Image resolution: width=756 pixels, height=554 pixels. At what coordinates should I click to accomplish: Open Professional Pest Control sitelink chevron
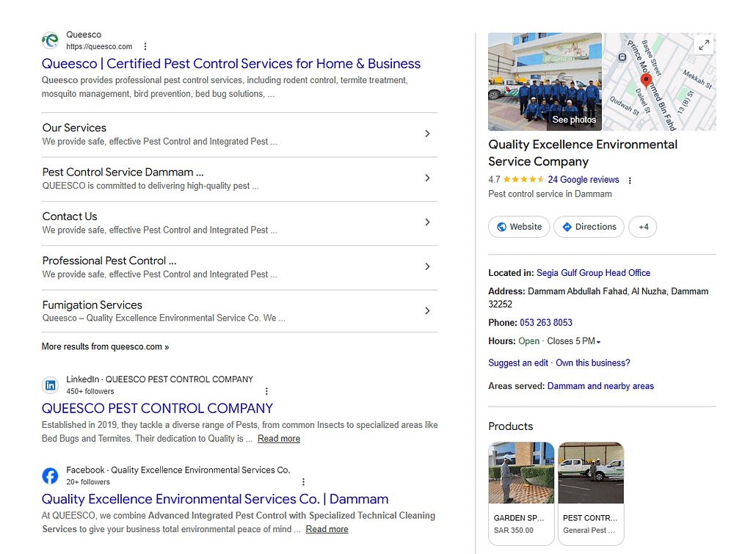click(427, 266)
